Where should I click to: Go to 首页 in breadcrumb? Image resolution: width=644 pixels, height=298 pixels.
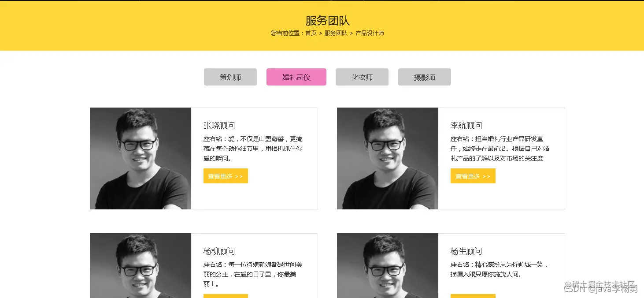click(311, 33)
